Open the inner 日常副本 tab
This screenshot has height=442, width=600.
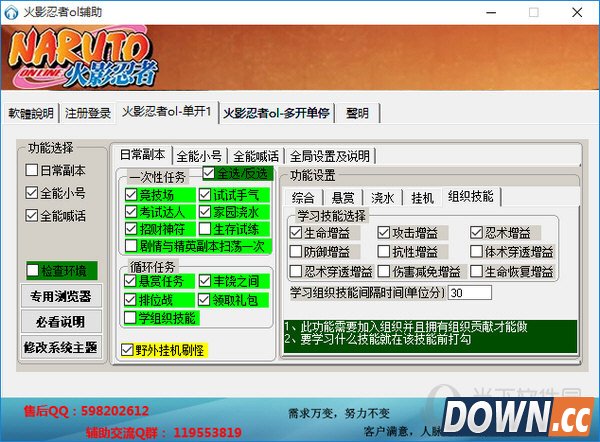point(142,155)
